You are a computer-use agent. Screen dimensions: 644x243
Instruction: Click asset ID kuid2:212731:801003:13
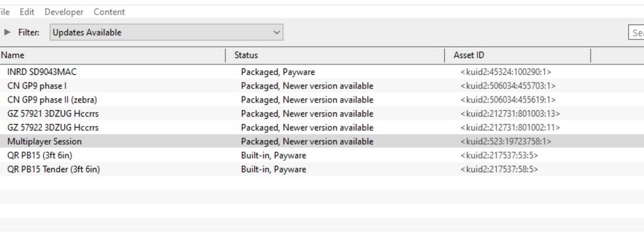[510, 113]
